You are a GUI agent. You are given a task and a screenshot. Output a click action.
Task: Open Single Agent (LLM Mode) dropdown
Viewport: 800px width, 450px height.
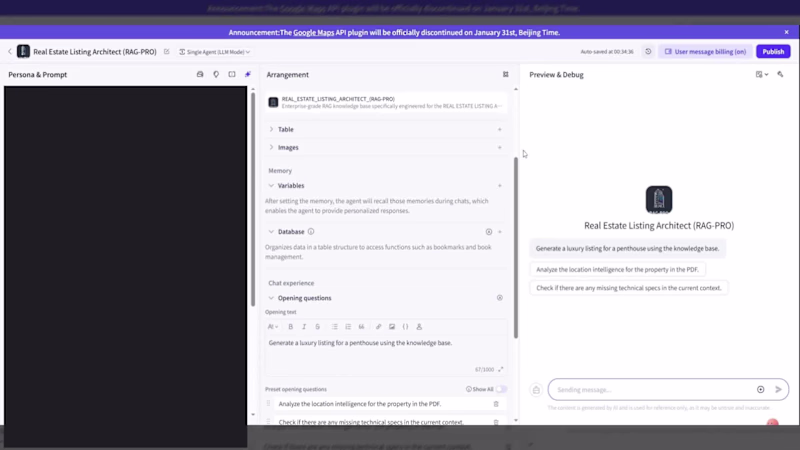[x=215, y=52]
